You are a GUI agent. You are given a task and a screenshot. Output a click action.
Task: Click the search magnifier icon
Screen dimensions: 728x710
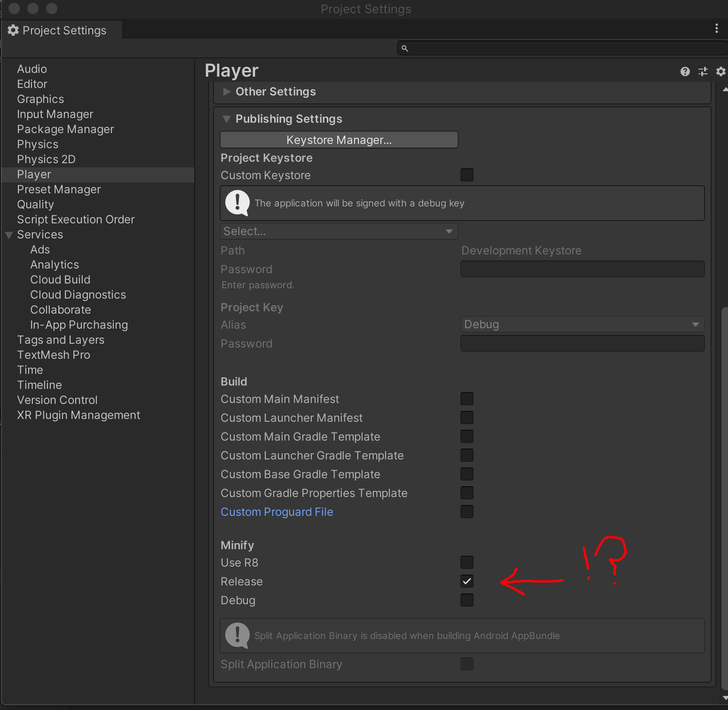pyautogui.click(x=404, y=48)
